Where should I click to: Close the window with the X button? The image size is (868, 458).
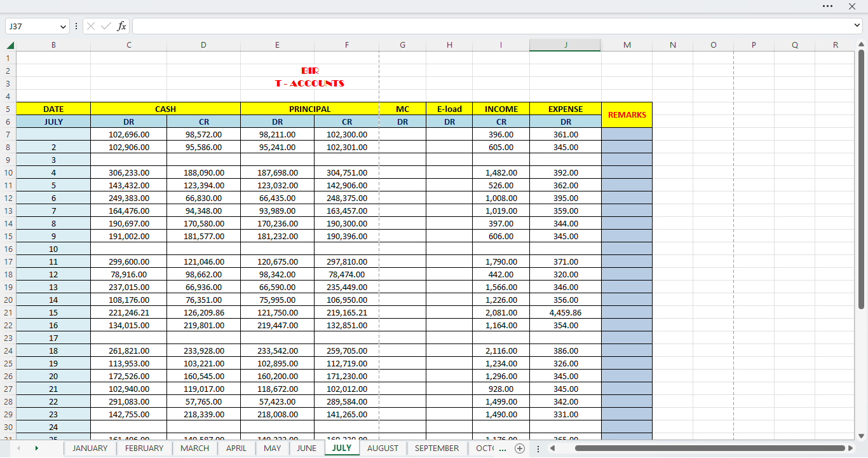(852, 6)
